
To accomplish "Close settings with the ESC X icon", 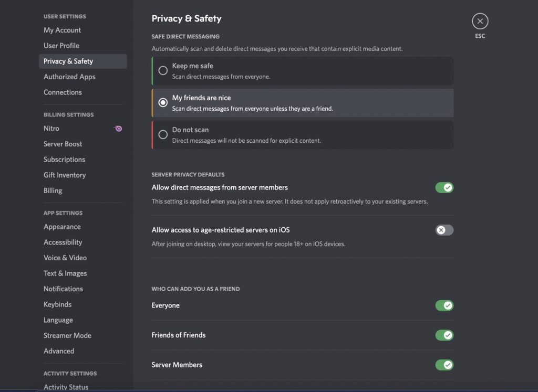I will pyautogui.click(x=480, y=21).
